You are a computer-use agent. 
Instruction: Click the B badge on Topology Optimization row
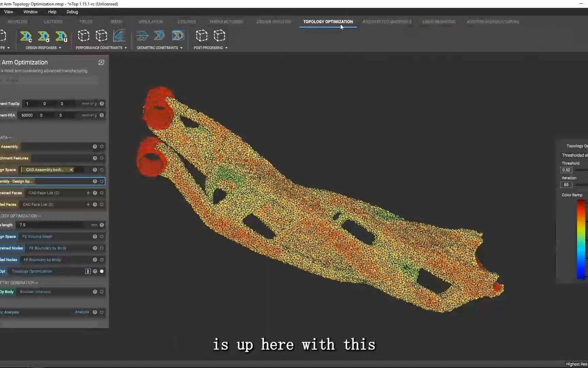[x=88, y=271]
